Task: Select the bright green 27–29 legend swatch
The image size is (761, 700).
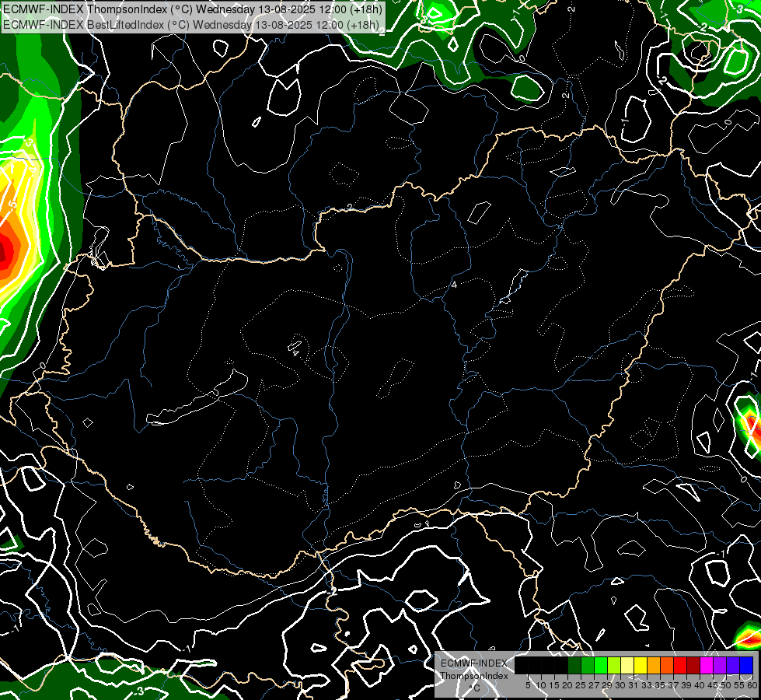Action: (x=601, y=665)
